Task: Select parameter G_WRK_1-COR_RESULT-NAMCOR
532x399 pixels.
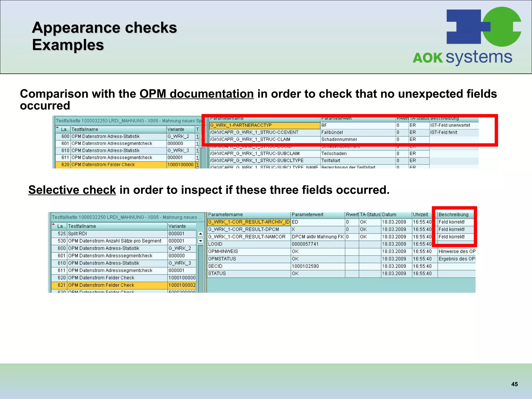Action: 249,237
